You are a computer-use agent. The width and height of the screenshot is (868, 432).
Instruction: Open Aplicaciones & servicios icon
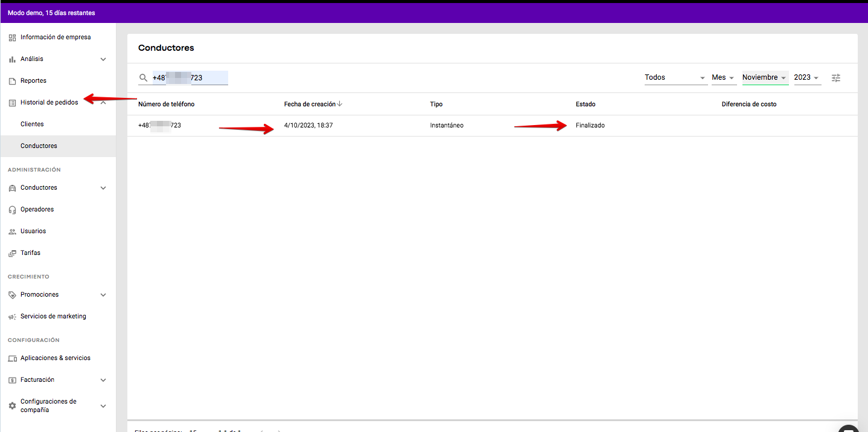pyautogui.click(x=12, y=358)
